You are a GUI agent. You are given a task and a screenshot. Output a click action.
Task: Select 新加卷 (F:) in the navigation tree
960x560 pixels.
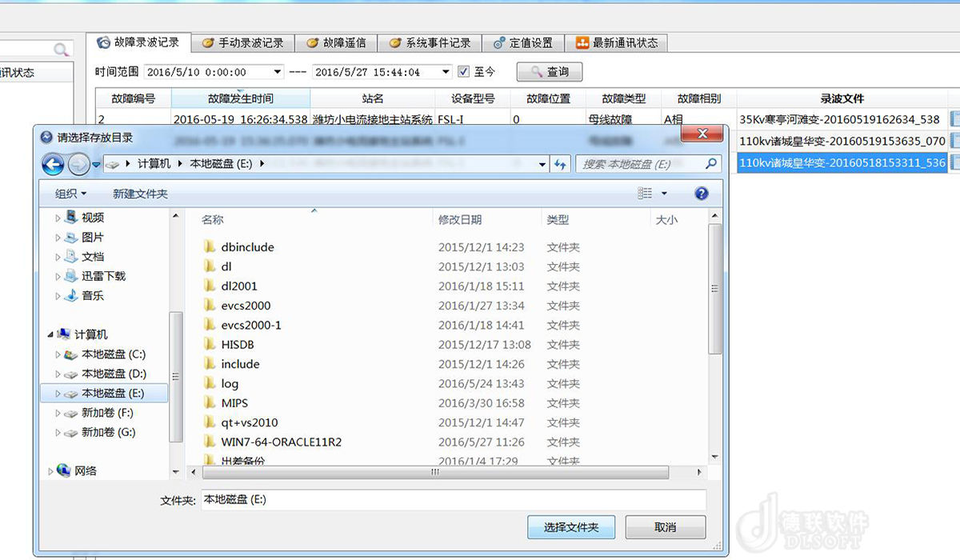pyautogui.click(x=107, y=413)
